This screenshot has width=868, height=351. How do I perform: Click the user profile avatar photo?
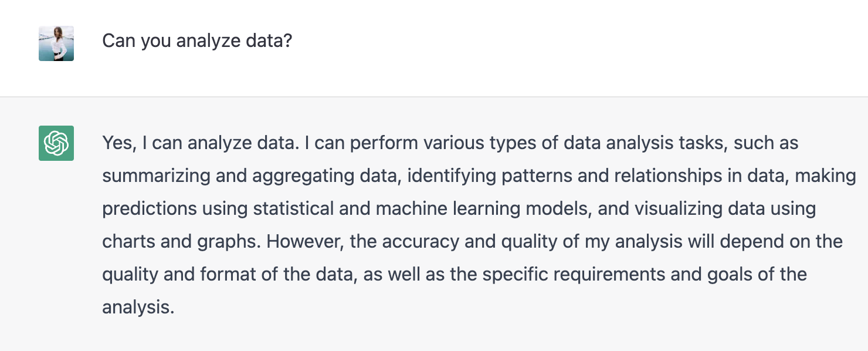click(56, 43)
